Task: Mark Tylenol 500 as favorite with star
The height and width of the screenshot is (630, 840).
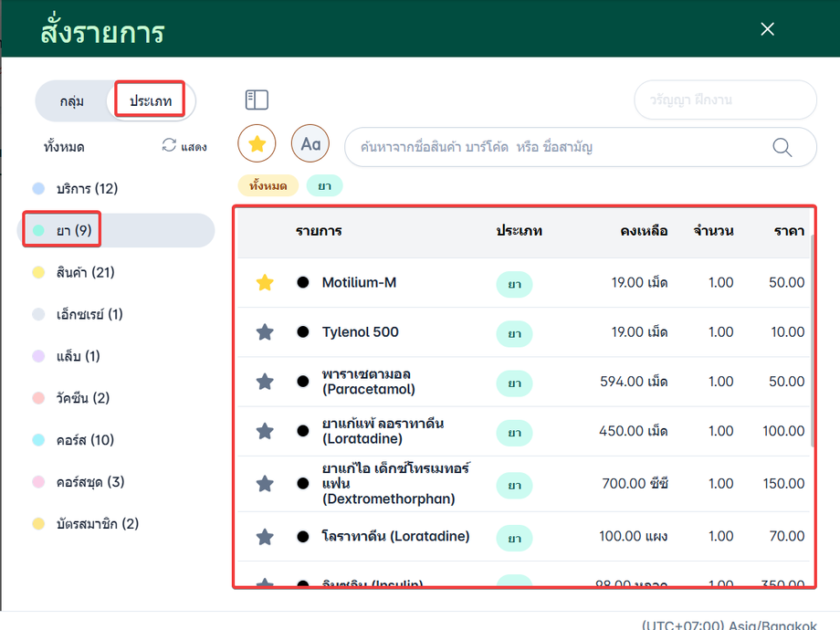Action: tap(265, 332)
